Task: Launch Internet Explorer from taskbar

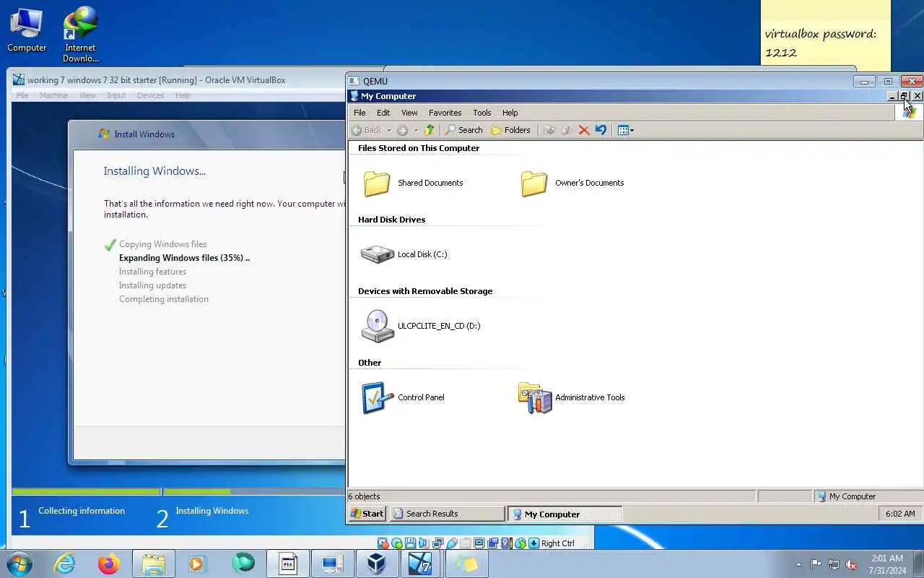Action: tap(65, 564)
